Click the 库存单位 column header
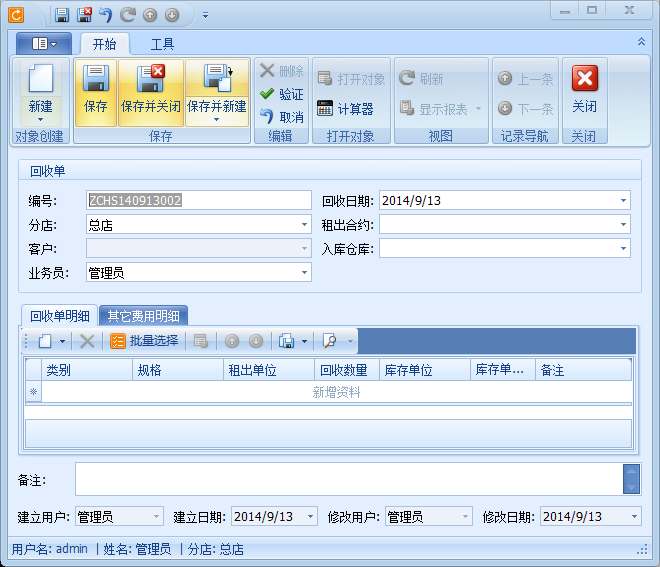 425,370
